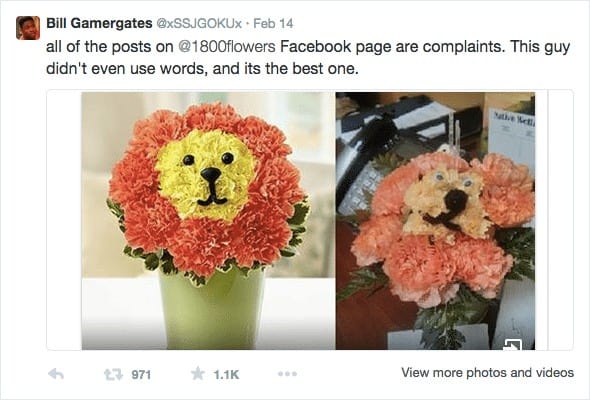Screen dimensions: 590x400
Task: Open the @1800flowers mention link
Action: point(227,47)
